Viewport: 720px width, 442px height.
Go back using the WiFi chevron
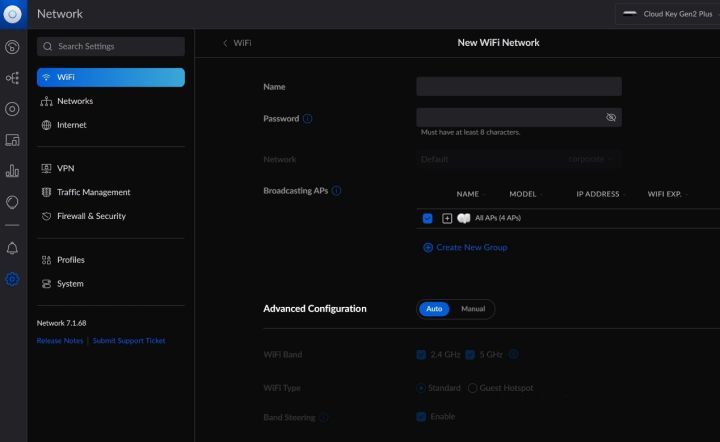tap(225, 43)
